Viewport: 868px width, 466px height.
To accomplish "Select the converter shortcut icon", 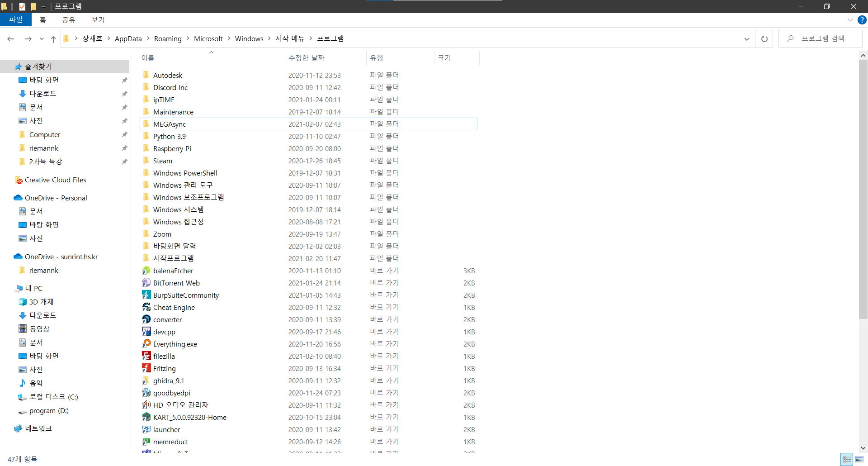I will pyautogui.click(x=146, y=319).
